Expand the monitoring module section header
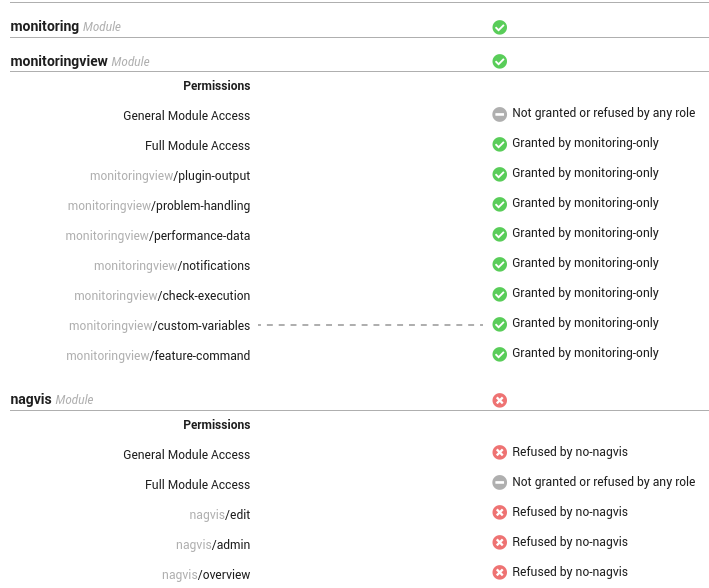 tap(359, 27)
